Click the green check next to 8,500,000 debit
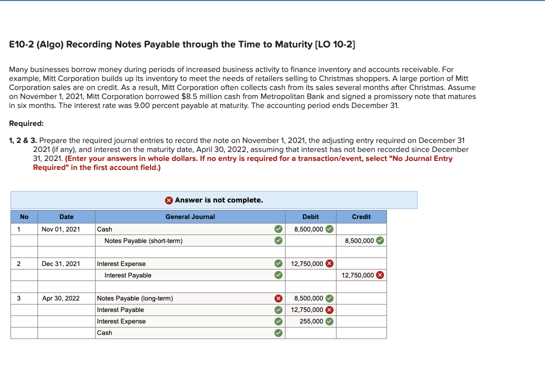Viewport: 545px width, 392px height. click(x=328, y=229)
